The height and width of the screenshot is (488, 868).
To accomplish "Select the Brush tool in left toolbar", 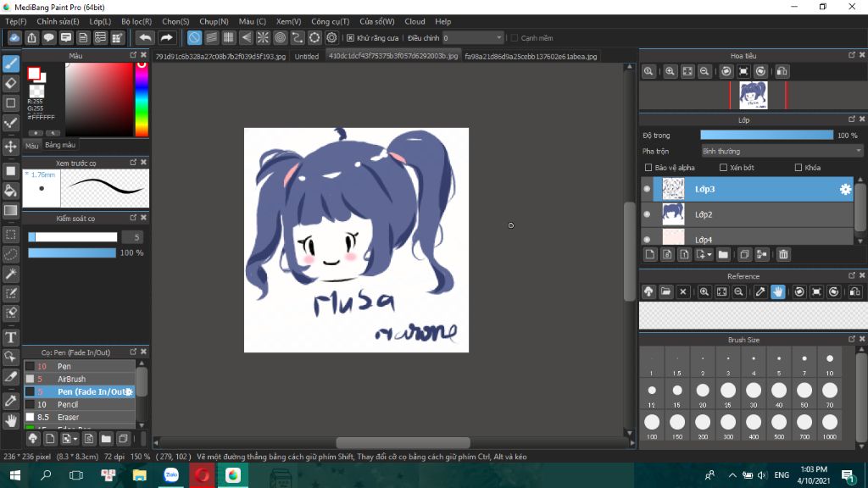I will 11,64.
